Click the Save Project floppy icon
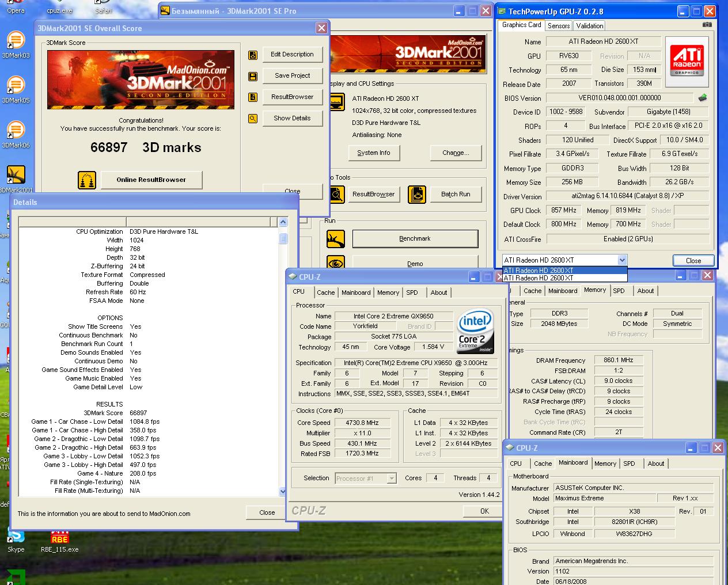Image resolution: width=728 pixels, height=585 pixels. [252, 76]
